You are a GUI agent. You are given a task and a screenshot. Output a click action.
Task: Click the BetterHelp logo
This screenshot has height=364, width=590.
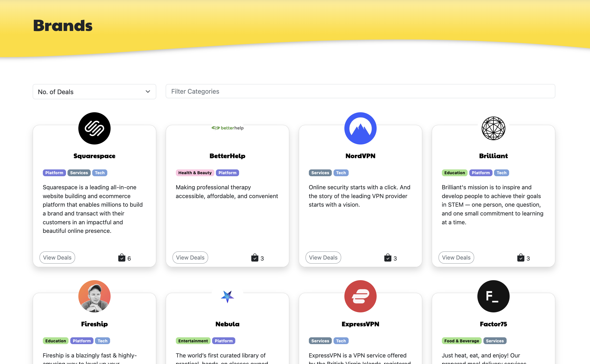pyautogui.click(x=227, y=128)
